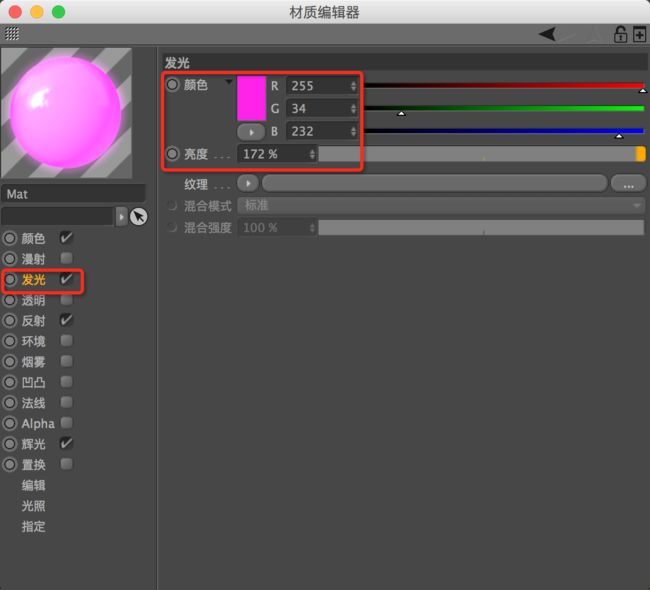Image resolution: width=650 pixels, height=590 pixels.
Task: Enable the 环境 channel checkbox
Action: click(66, 340)
